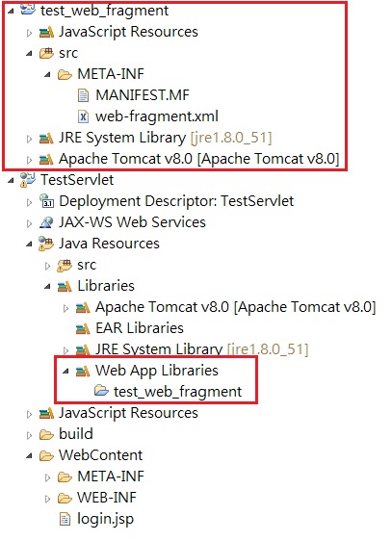
Task: Click the Deployment Descriptor 3.1 icon
Action: tap(46, 201)
